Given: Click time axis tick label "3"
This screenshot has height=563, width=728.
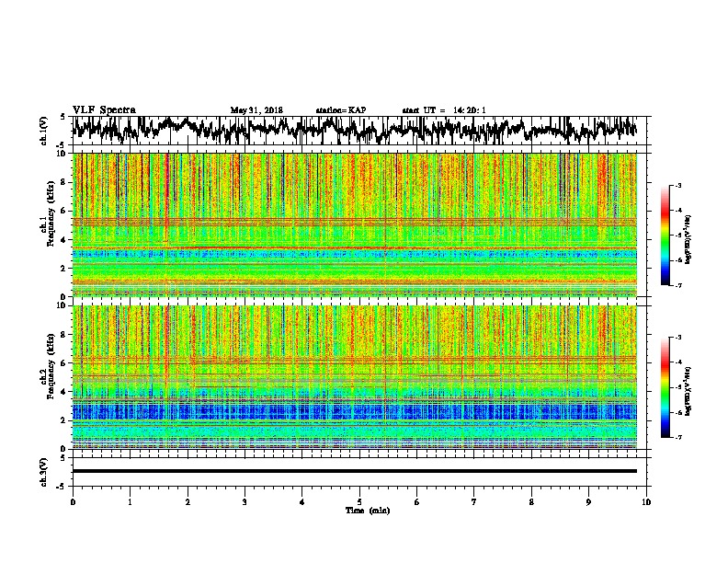Looking at the screenshot, I should (x=245, y=501).
